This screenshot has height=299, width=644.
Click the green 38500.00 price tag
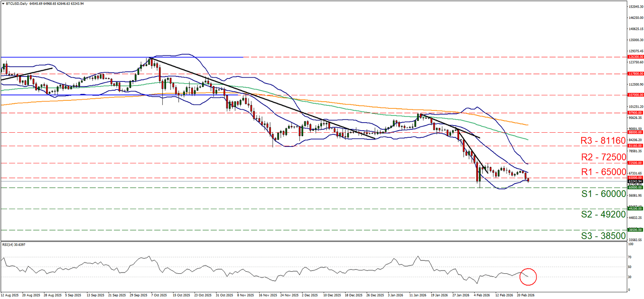(x=635, y=230)
